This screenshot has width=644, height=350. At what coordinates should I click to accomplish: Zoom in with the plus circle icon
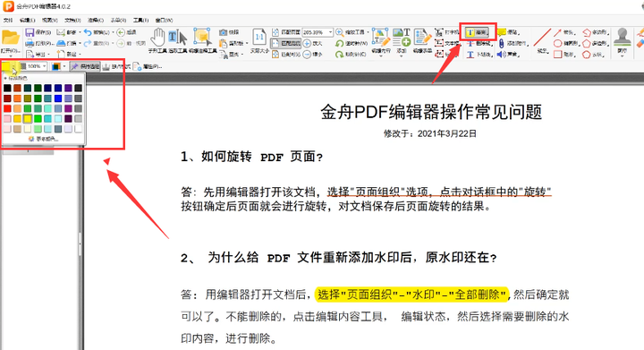307,43
